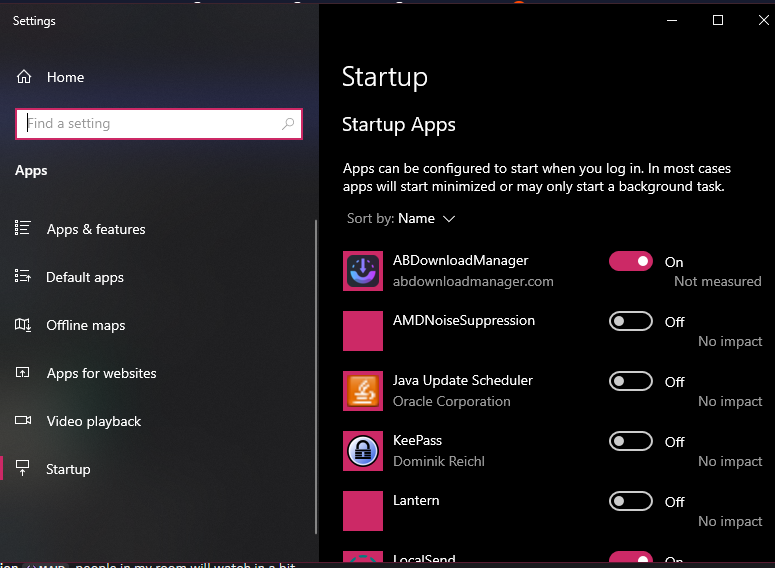Click the KeePass padlock icon
Viewport: 775px width, 568px height.
(363, 451)
